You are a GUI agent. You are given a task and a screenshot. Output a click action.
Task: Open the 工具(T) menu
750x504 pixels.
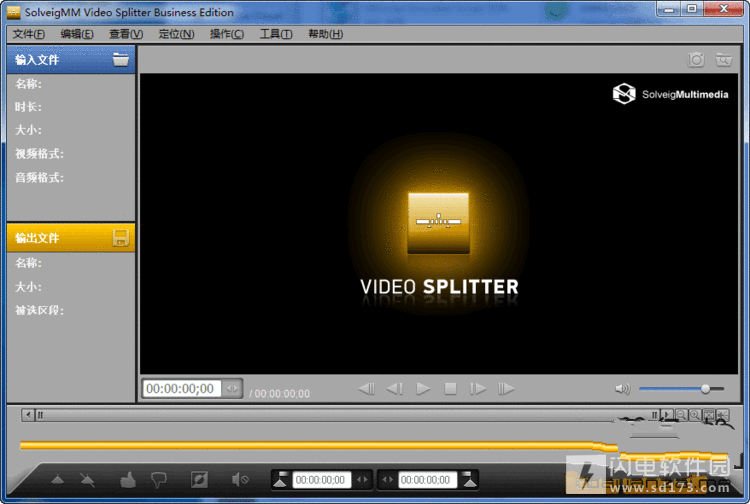(276, 34)
